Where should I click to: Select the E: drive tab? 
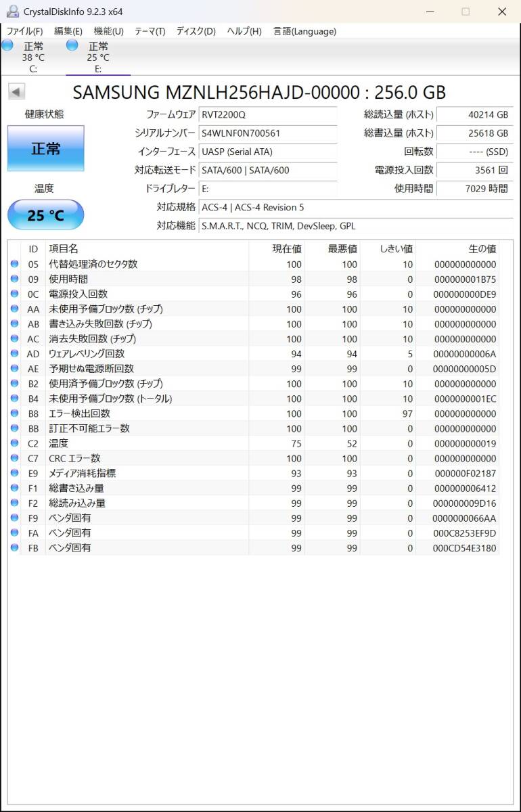pos(98,57)
